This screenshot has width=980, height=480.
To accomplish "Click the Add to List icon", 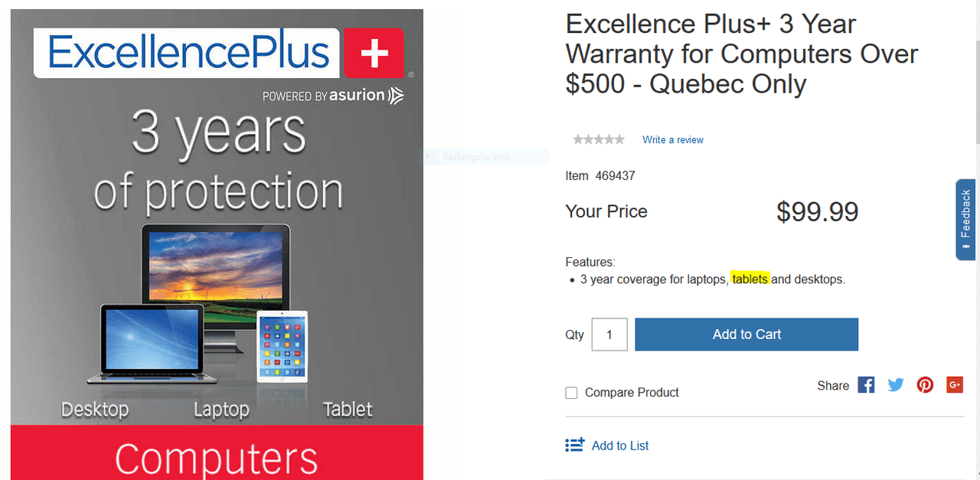I will click(574, 444).
